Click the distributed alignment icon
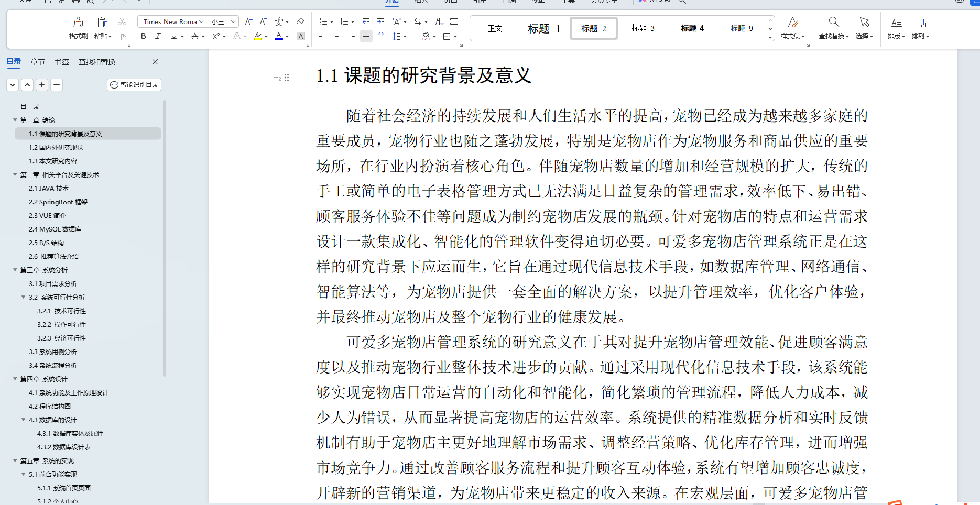The image size is (980, 505). [381, 36]
